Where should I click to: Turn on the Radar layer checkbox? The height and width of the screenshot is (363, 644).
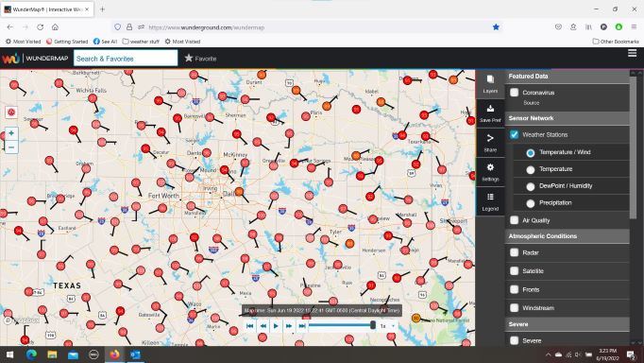515,252
